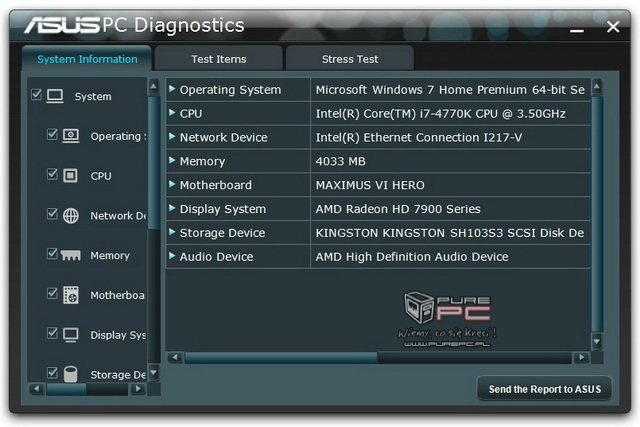Viewport: 640px width, 427px height.
Task: Click sidebar vertical scrollbar down arrow
Action: [x=153, y=373]
